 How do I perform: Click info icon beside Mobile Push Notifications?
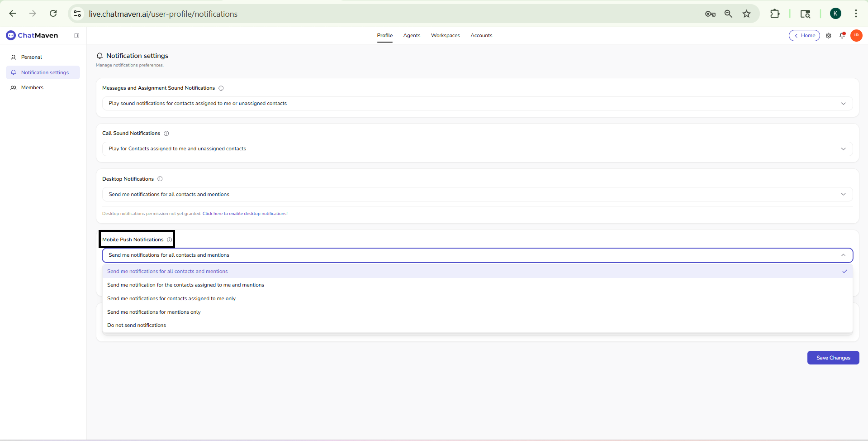point(170,240)
